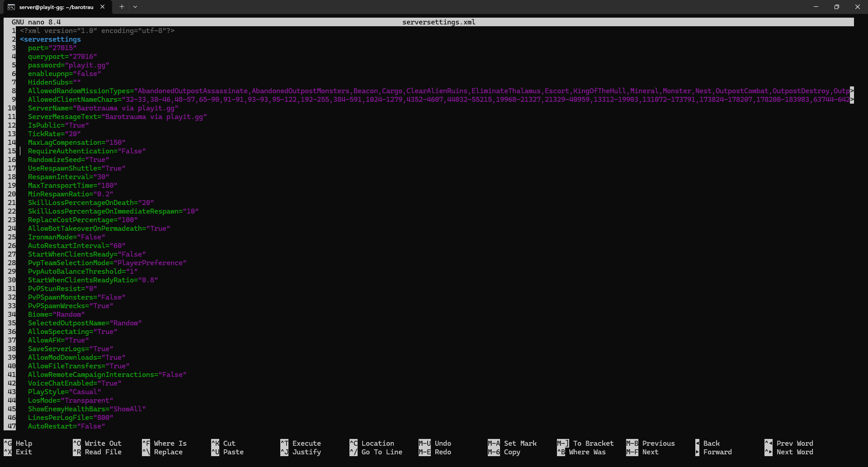The image size is (868, 467).
Task: Open the terminal profile dropdown arrow
Action: [135, 7]
